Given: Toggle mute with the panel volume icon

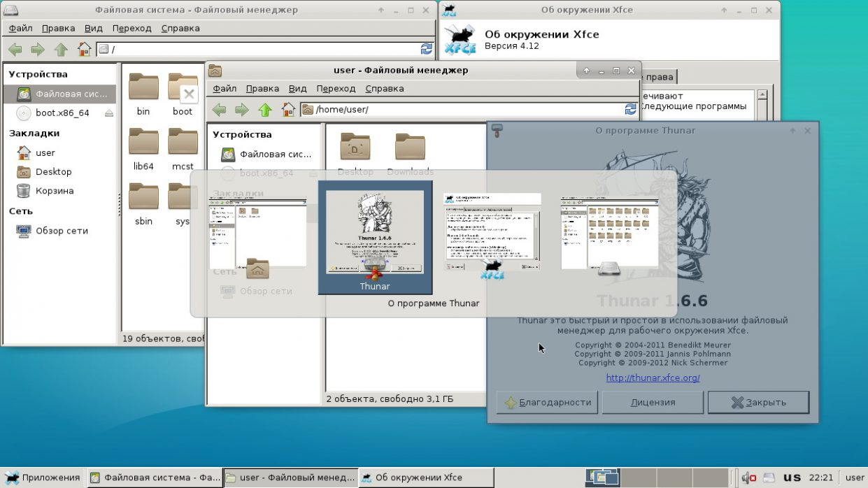Looking at the screenshot, I should pyautogui.click(x=748, y=478).
